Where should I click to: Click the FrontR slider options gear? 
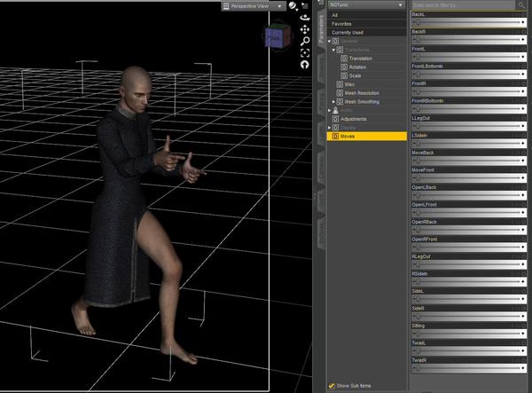[x=523, y=83]
